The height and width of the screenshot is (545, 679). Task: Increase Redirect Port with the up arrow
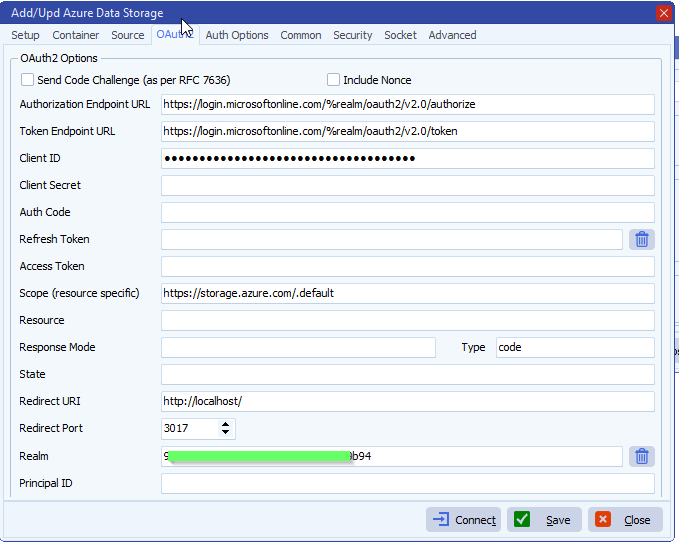[225, 424]
